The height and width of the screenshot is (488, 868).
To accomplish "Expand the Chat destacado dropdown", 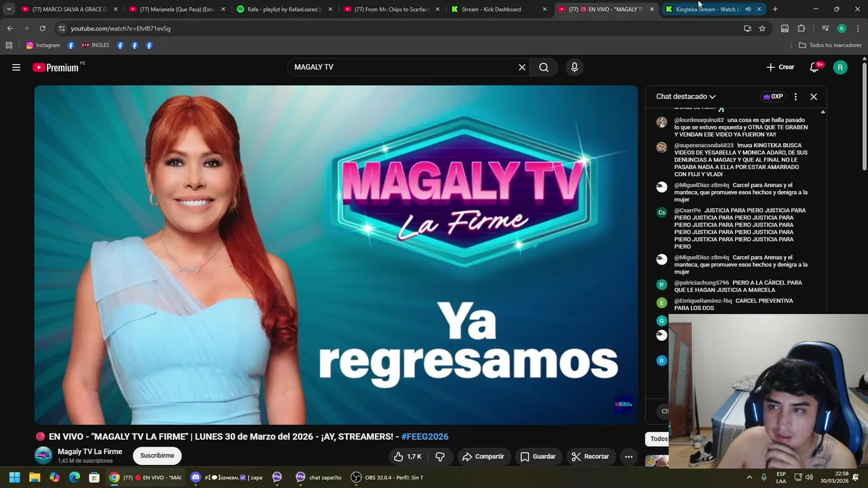I will click(x=686, y=96).
